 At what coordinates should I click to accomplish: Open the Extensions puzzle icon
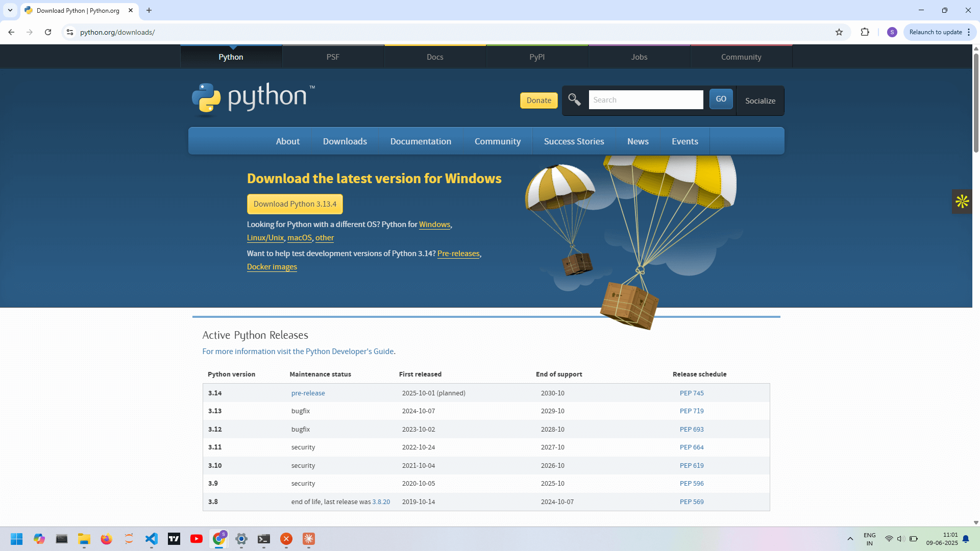click(865, 32)
